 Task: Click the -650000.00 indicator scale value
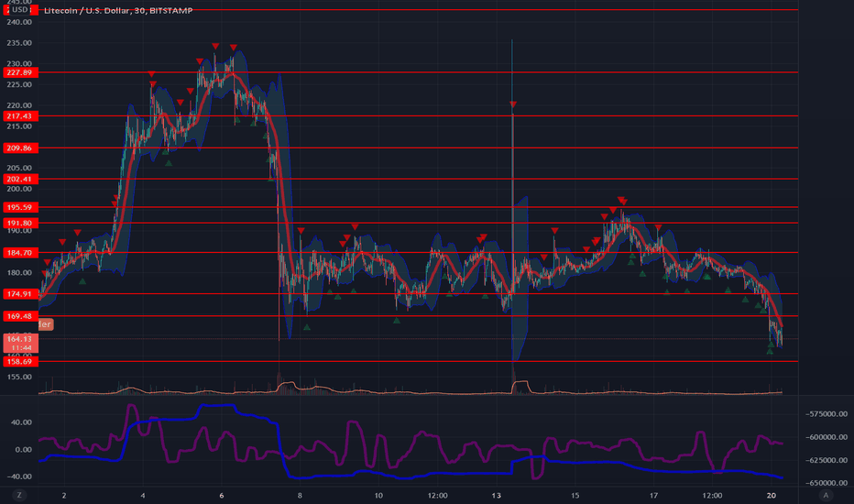(827, 483)
